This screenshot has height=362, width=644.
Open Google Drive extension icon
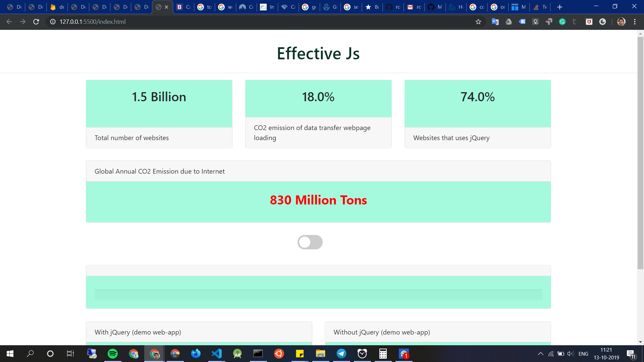[x=509, y=22]
